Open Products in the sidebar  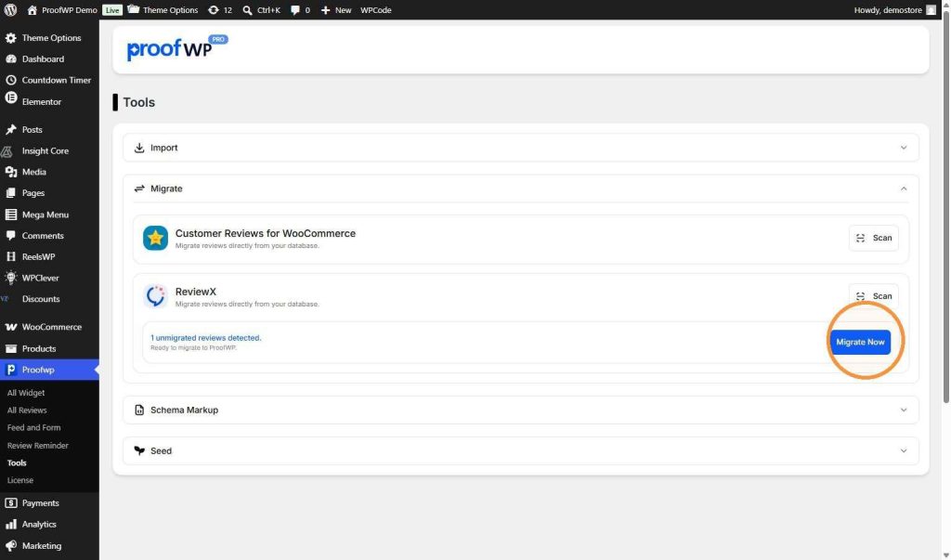tap(39, 349)
